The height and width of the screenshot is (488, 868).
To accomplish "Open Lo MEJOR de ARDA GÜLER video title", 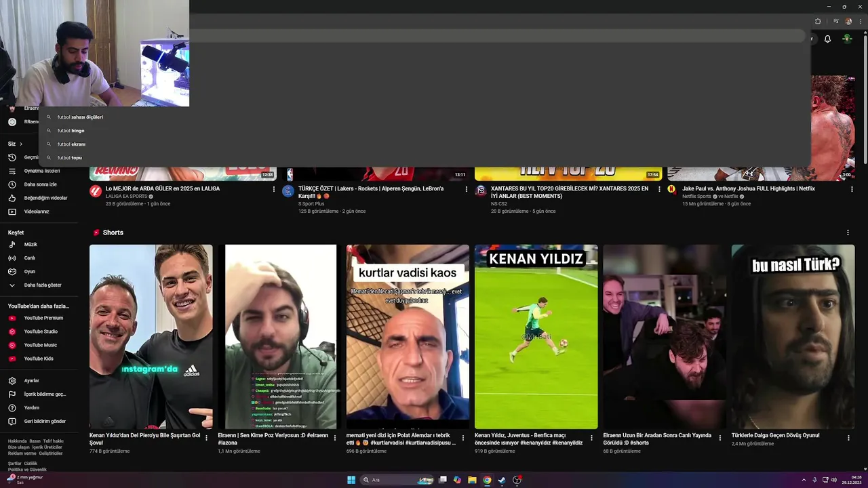I will click(163, 188).
